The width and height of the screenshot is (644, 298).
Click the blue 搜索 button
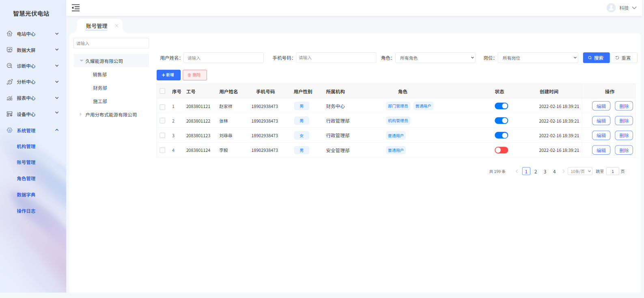point(596,58)
